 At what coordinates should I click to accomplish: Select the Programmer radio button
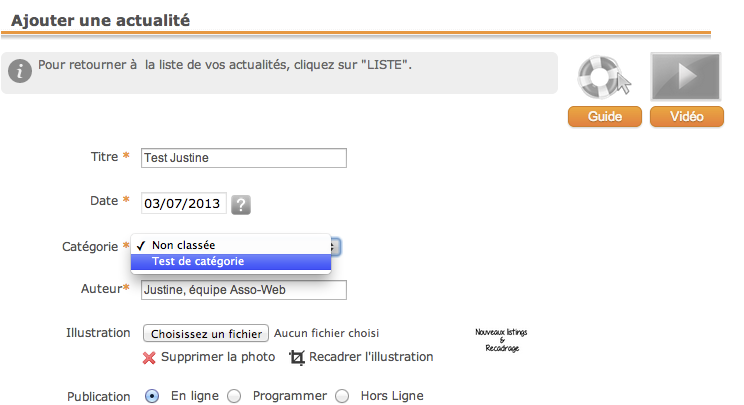[234, 396]
